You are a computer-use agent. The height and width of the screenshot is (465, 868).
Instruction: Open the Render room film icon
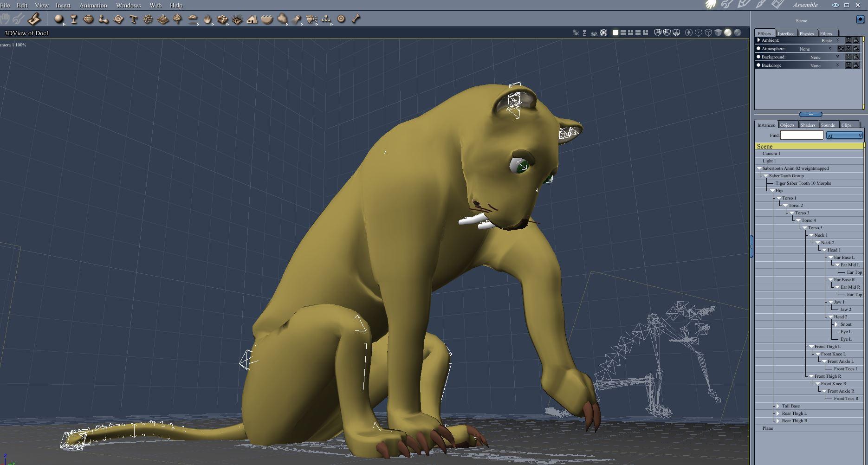(777, 5)
